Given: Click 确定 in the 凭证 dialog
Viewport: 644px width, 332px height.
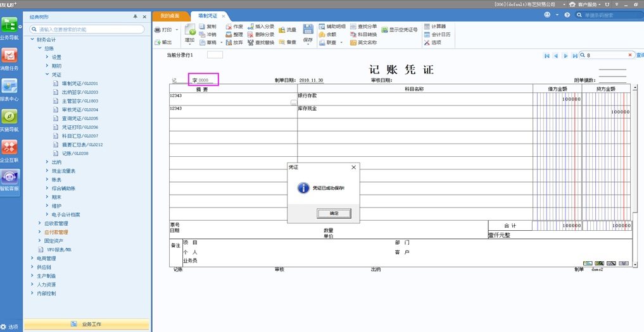Looking at the screenshot, I should (334, 213).
